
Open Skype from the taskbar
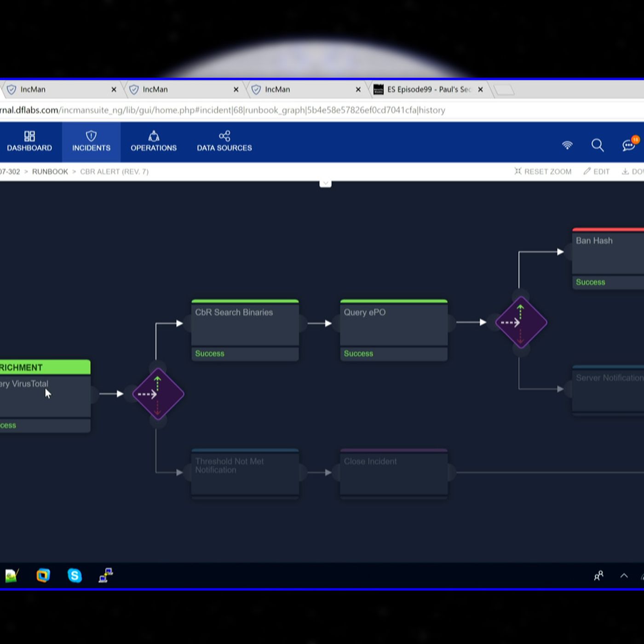[x=75, y=575]
